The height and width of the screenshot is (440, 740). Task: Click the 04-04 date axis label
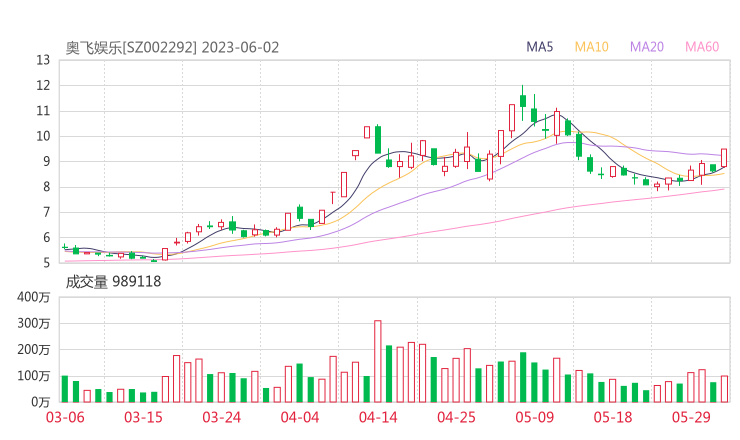pos(300,417)
